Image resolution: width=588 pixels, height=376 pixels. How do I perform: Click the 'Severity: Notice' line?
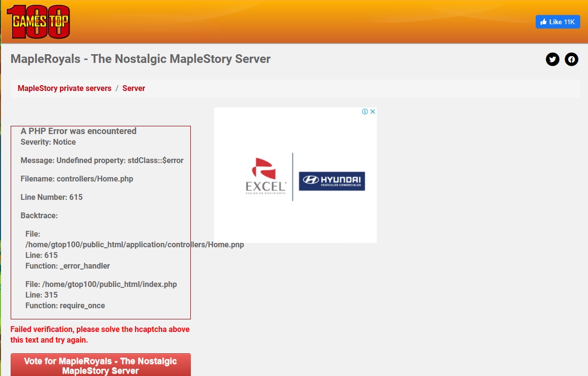pos(48,142)
